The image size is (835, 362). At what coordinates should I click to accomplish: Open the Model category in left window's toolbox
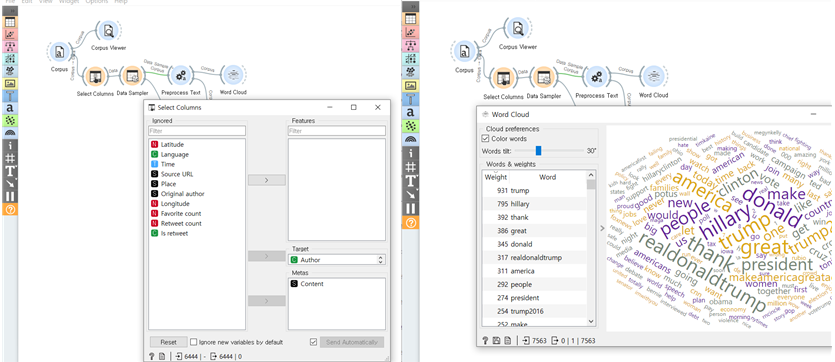click(x=9, y=46)
